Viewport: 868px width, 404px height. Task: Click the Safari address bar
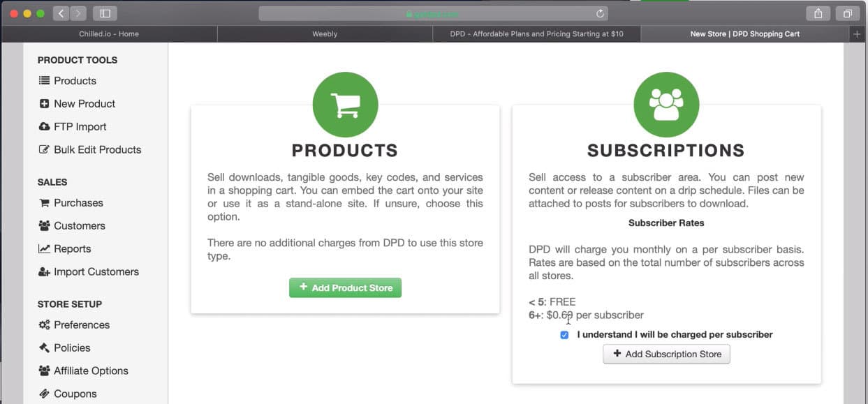433,13
